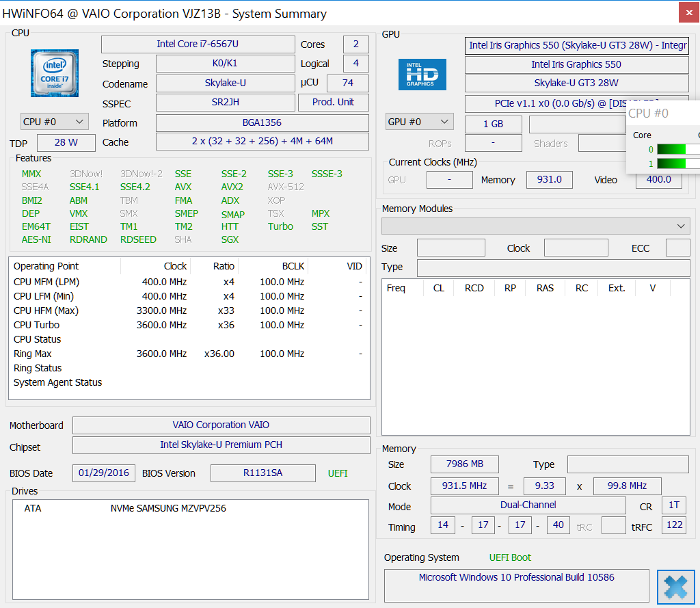
Task: Click the greyed AVX-512 feature label
Action: coord(286,187)
